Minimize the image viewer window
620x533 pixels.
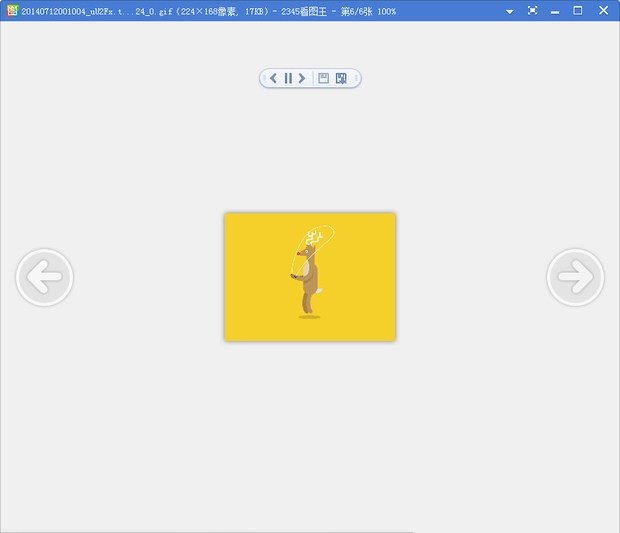pyautogui.click(x=555, y=11)
